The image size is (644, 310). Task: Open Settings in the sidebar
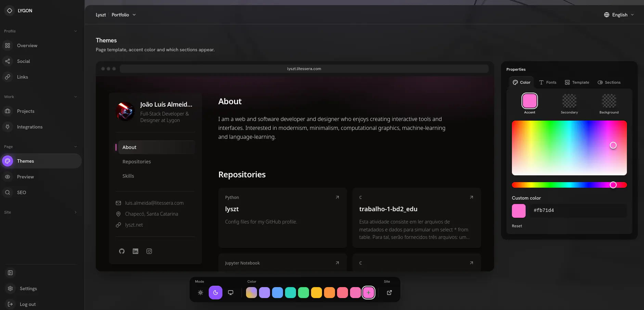point(41,288)
